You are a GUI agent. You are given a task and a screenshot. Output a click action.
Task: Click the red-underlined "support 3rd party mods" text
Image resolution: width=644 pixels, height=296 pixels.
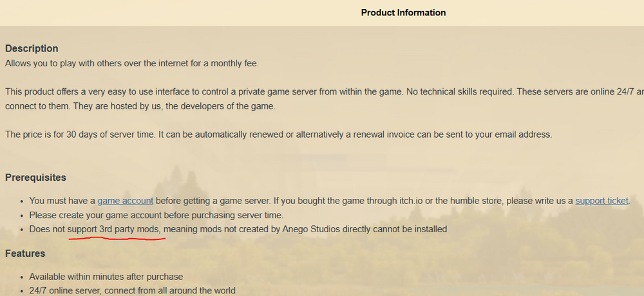[x=115, y=229]
